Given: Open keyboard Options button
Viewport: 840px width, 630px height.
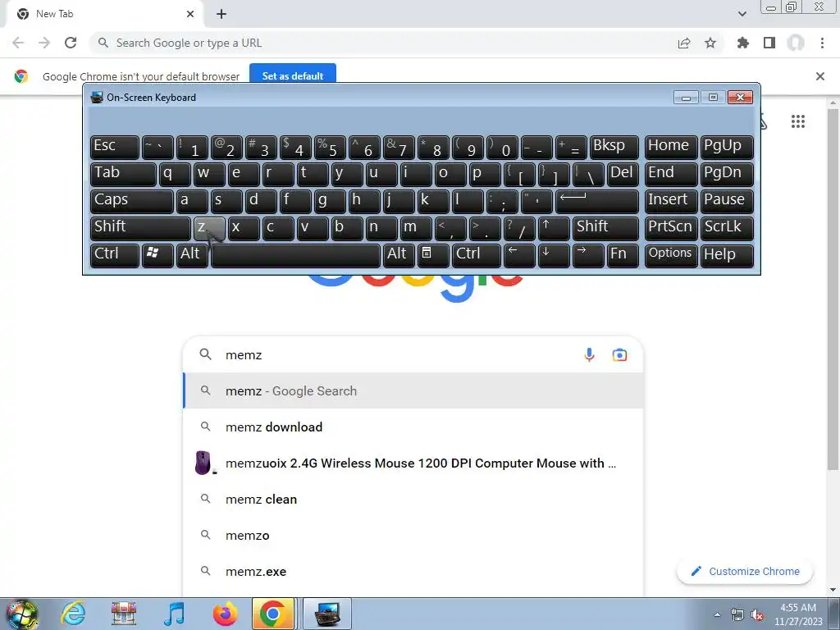Looking at the screenshot, I should (671, 254).
